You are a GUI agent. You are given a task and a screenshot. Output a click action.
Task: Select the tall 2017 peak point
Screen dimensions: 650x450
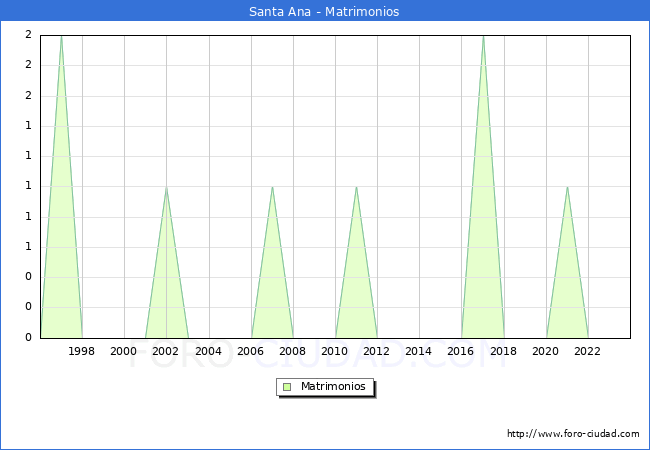click(x=483, y=36)
